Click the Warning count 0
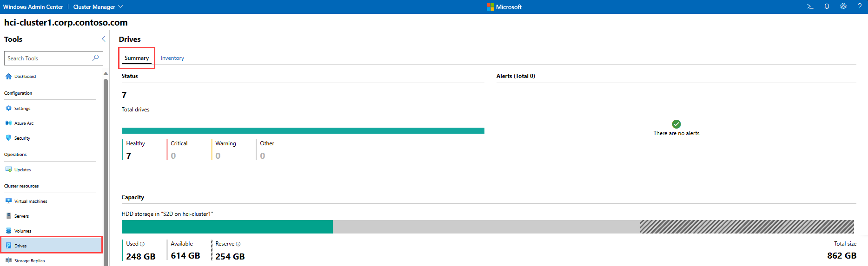The height and width of the screenshot is (266, 868). (218, 156)
